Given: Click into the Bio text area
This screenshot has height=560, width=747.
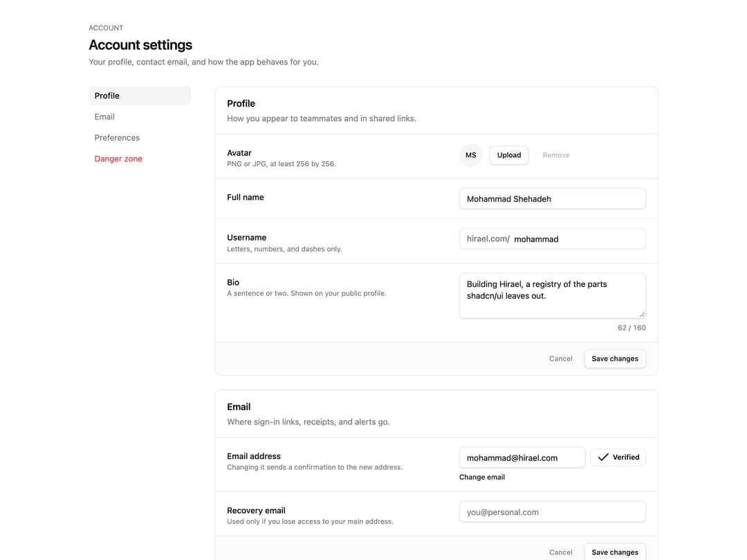Looking at the screenshot, I should pyautogui.click(x=552, y=296).
